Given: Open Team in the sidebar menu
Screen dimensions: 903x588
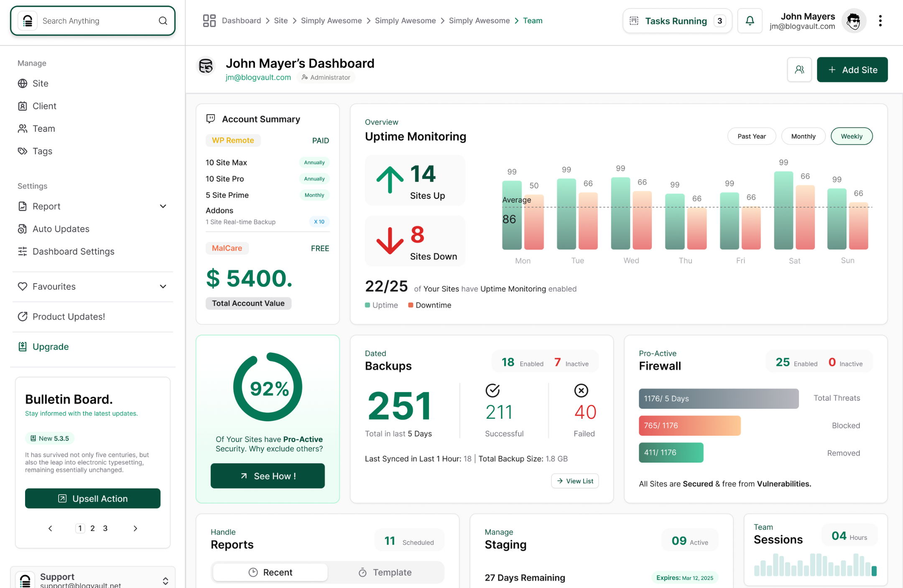Looking at the screenshot, I should pos(43,129).
